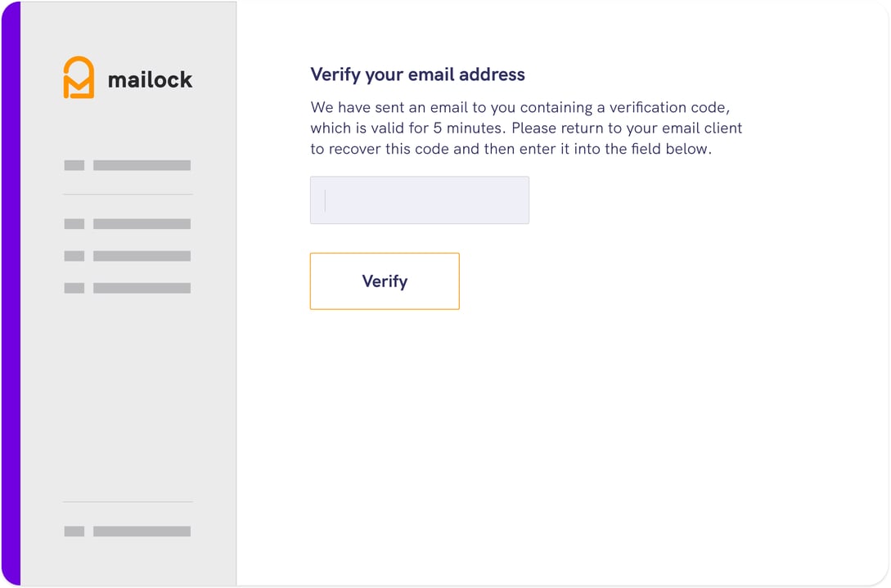
Task: Click the fourth sidebar item icon
Action: coord(74,287)
